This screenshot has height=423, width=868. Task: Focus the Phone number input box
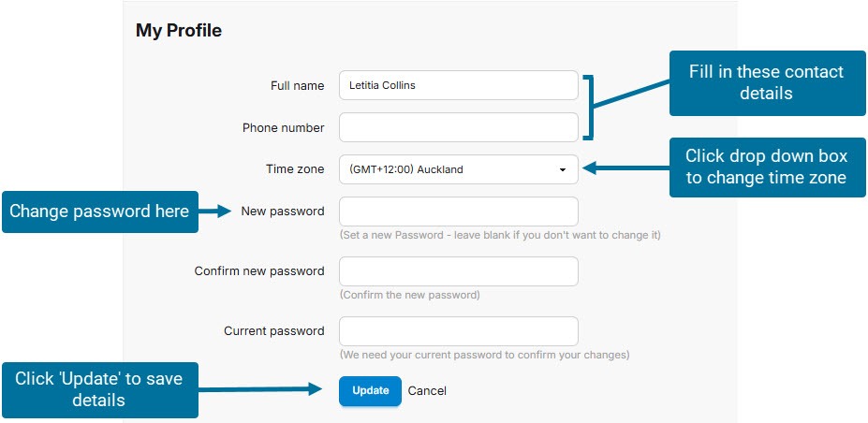click(458, 127)
